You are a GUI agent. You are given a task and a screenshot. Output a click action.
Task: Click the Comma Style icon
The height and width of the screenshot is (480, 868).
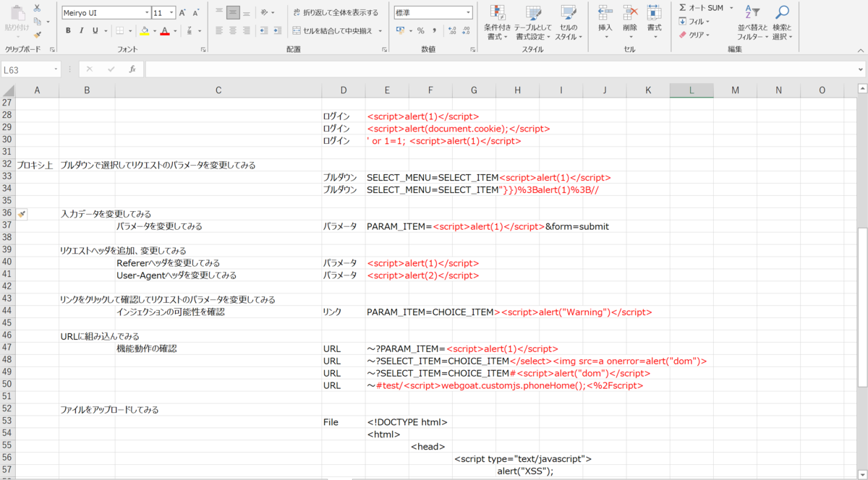point(434,30)
